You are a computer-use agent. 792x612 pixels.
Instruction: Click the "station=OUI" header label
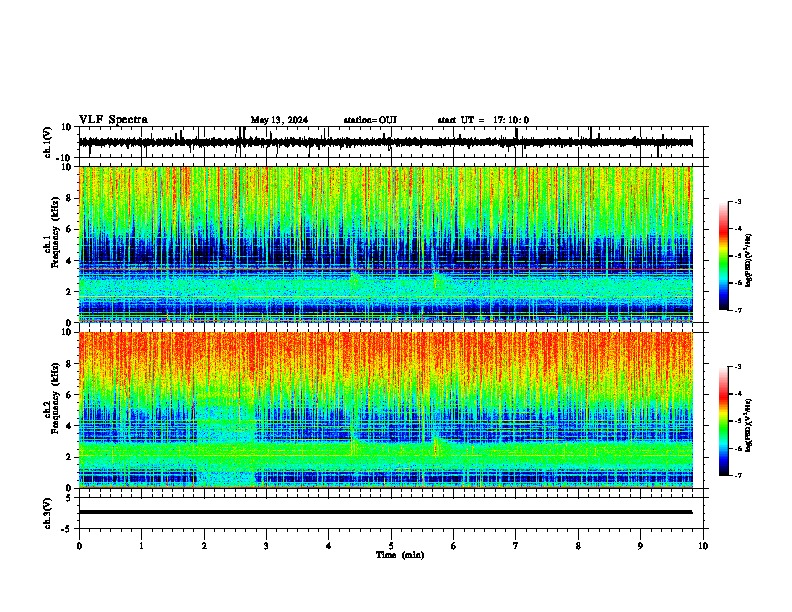(370, 120)
